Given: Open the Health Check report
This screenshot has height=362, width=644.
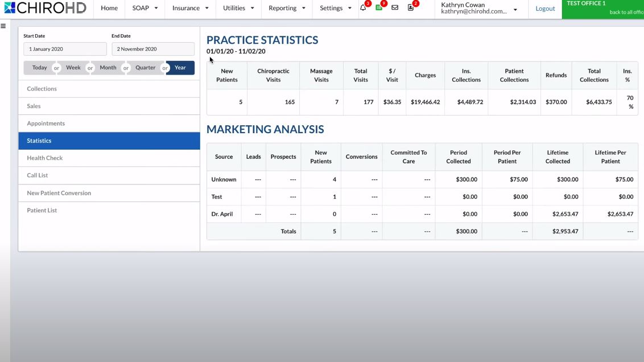Looking at the screenshot, I should click(x=109, y=158).
